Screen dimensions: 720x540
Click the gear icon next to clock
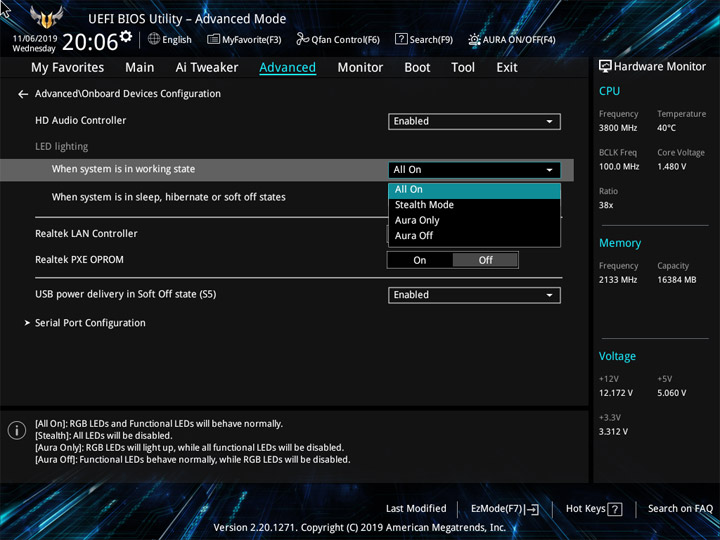point(126,36)
